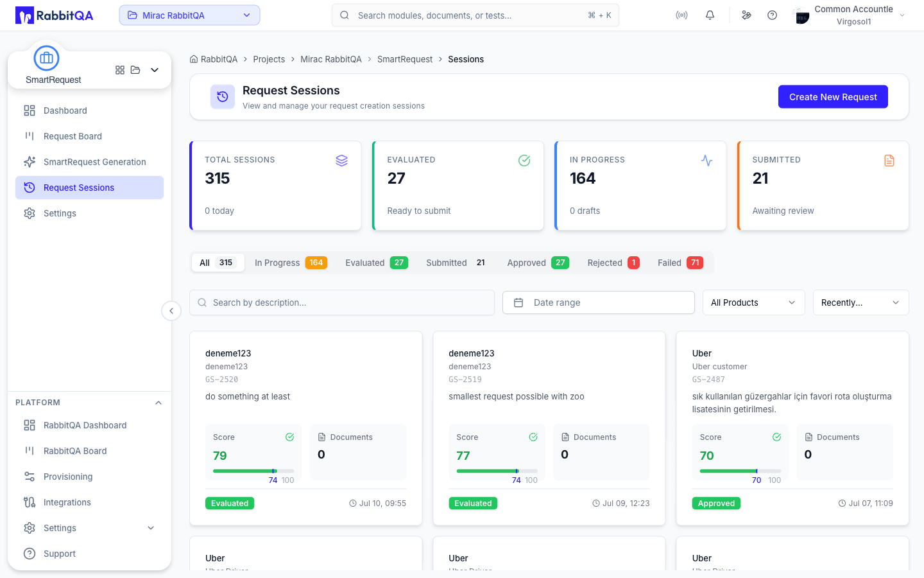Image resolution: width=924 pixels, height=578 pixels.
Task: Click the Dashboard sidebar icon
Action: pos(30,110)
